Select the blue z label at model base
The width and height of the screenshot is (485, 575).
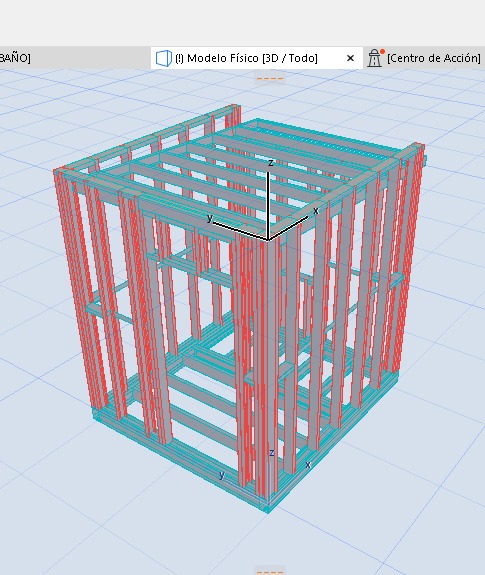pyautogui.click(x=272, y=453)
